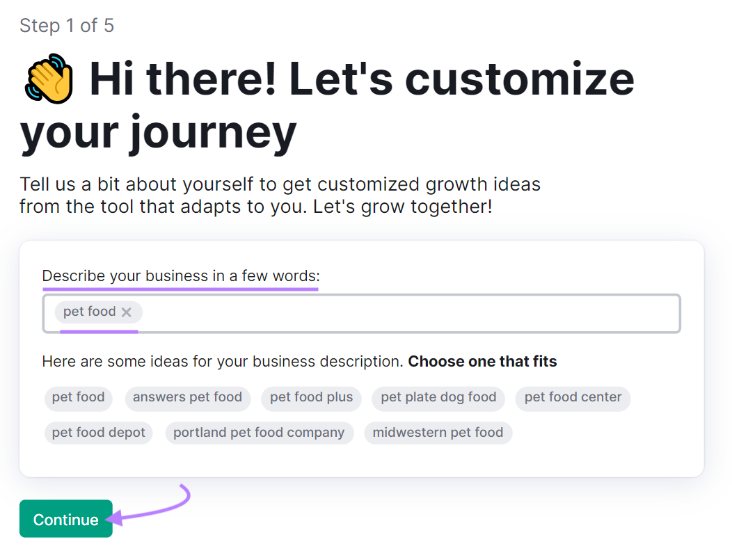Choose 'pet plate dog food' suggestion
The image size is (732, 560).
click(x=438, y=398)
